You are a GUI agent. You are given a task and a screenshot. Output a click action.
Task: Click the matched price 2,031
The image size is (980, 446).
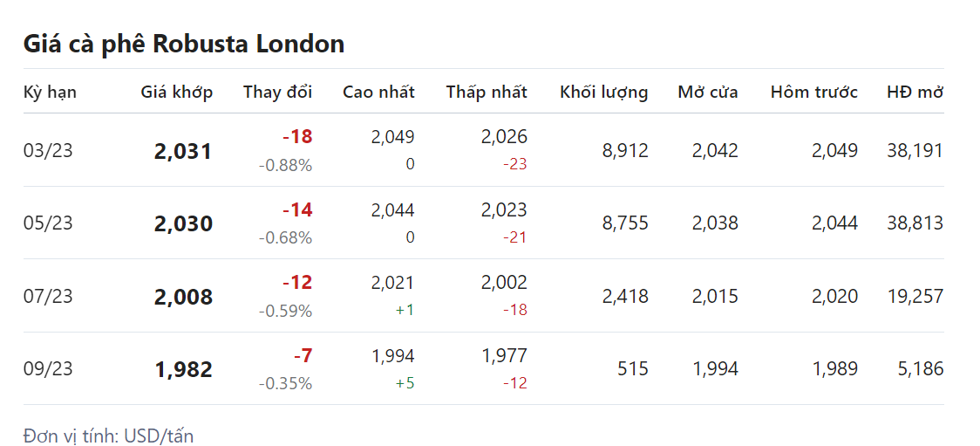coord(183,151)
